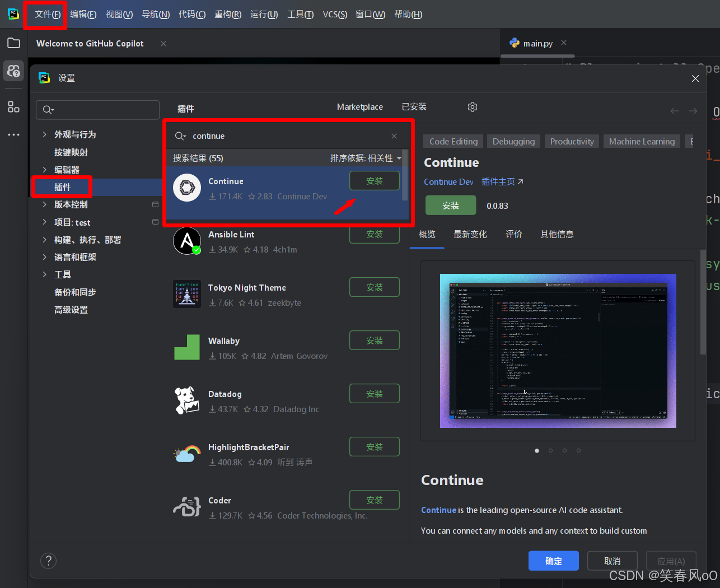Click the Wallaby plugin green icon
This screenshot has height=588, width=720.
point(187,347)
